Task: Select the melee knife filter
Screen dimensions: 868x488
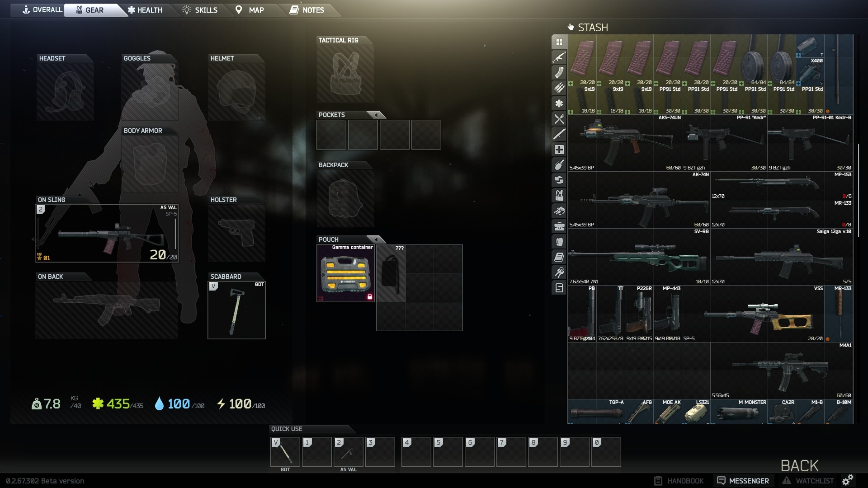Action: (559, 134)
